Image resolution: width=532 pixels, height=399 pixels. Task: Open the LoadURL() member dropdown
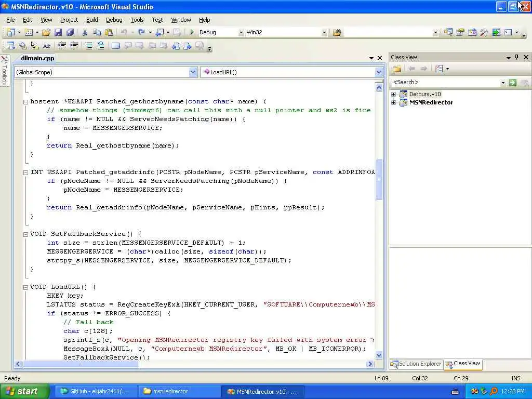(x=379, y=72)
